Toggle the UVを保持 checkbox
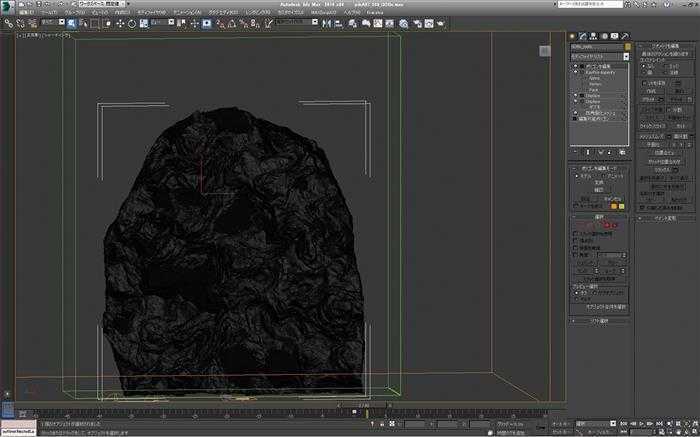The width and height of the screenshot is (700, 437). pyautogui.click(x=644, y=83)
